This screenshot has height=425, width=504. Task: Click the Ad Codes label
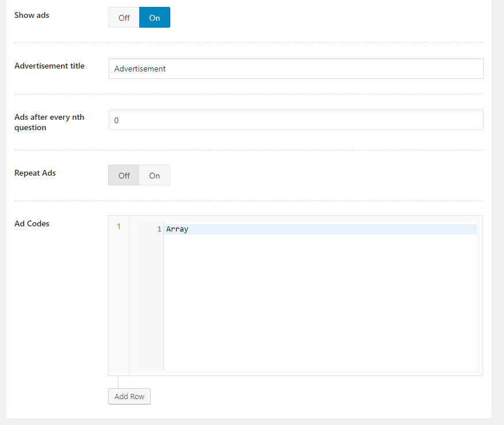(32, 223)
